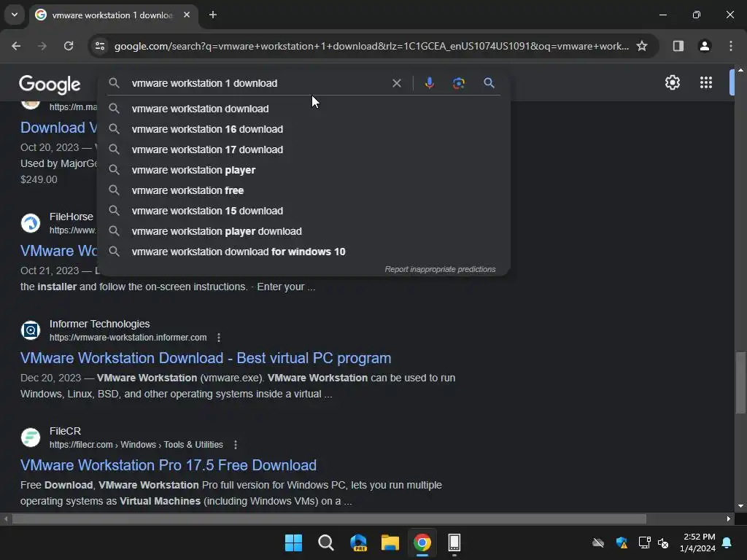Reload the current page
Image resolution: width=747 pixels, height=560 pixels.
pyautogui.click(x=69, y=46)
